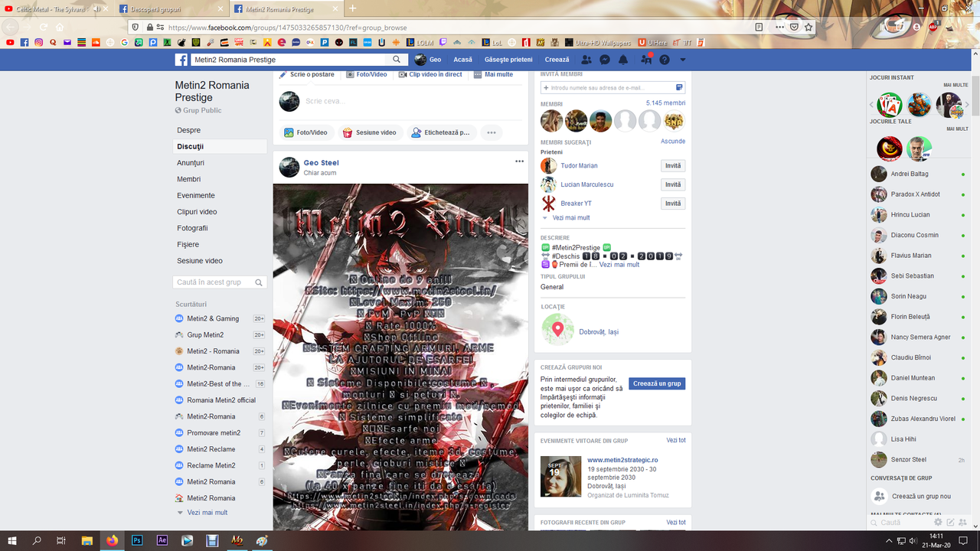
Task: Expand 'Vezi mai mult' under Scurtături list
Action: 207,513
